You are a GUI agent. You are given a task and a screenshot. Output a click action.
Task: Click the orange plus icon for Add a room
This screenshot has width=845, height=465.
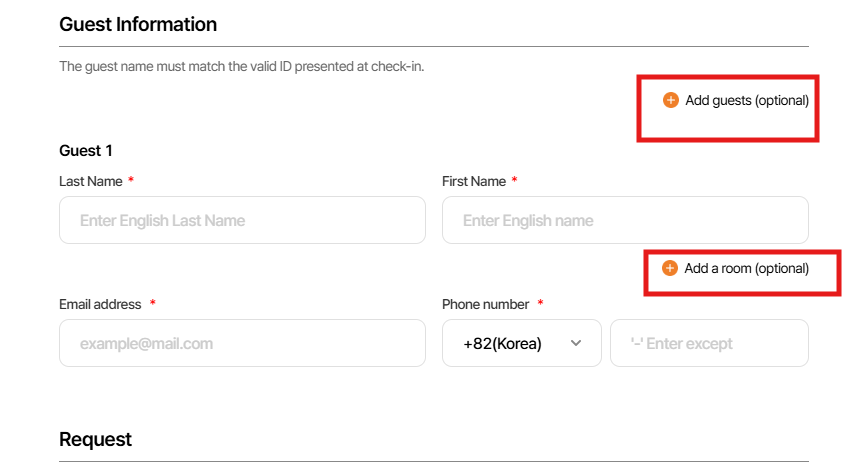click(670, 268)
